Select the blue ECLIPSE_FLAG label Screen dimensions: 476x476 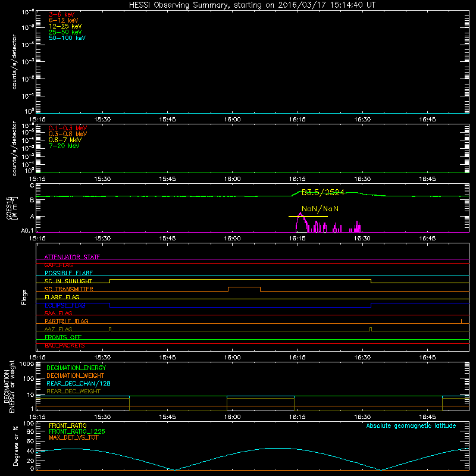pyautogui.click(x=65, y=305)
